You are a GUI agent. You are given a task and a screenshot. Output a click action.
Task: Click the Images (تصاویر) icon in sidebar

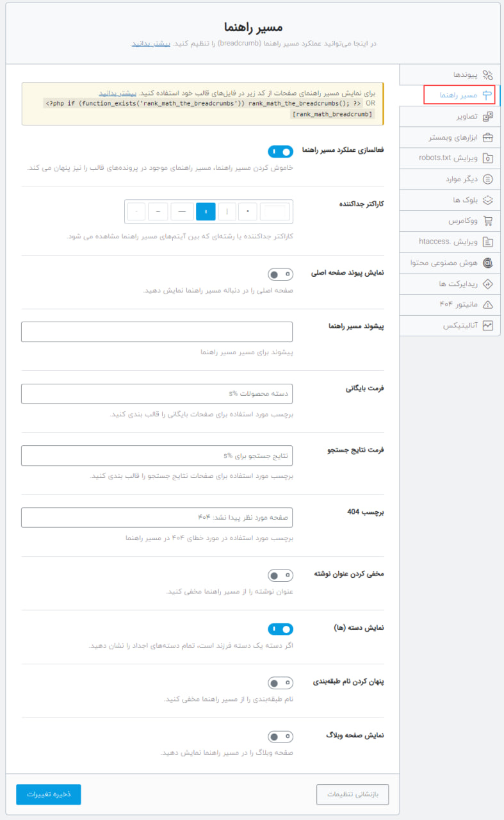pyautogui.click(x=488, y=117)
